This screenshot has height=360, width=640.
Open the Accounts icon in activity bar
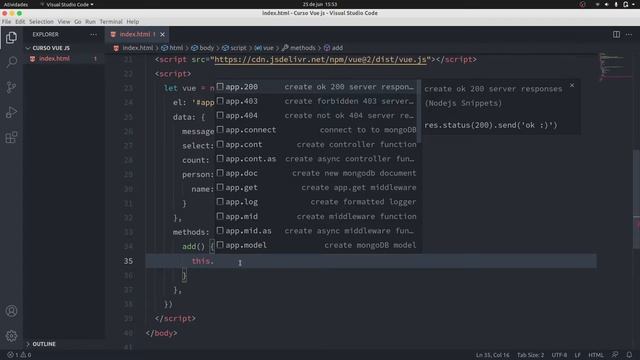pos(11,311)
